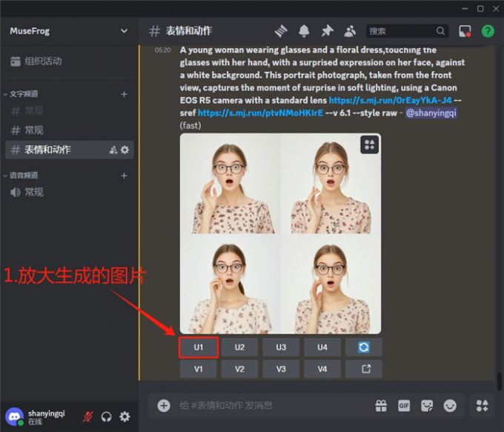Click the U1 upscale button
This screenshot has width=504, height=432.
click(199, 347)
